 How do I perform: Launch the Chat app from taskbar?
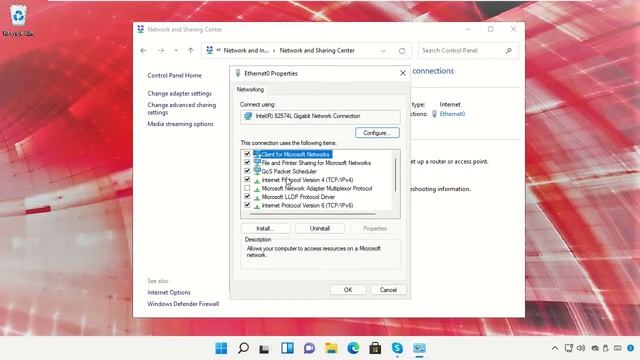point(309,348)
